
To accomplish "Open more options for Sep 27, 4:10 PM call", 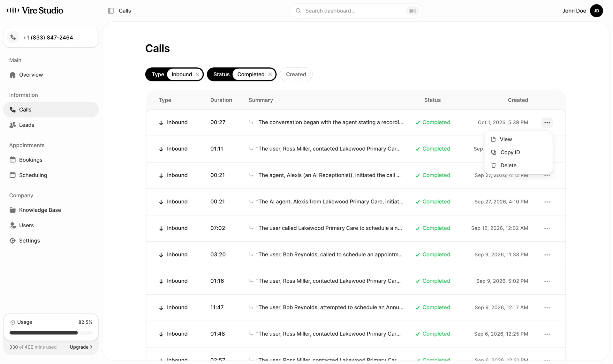I will click(x=547, y=202).
